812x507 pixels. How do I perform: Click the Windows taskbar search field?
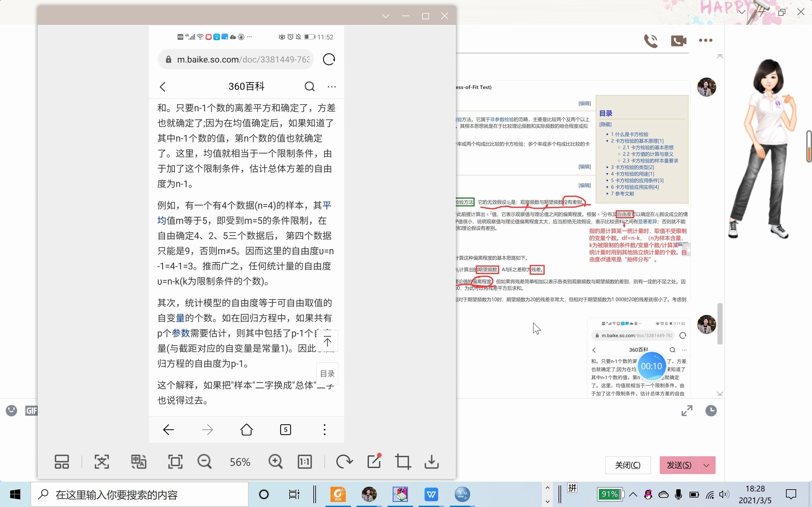pos(134,494)
